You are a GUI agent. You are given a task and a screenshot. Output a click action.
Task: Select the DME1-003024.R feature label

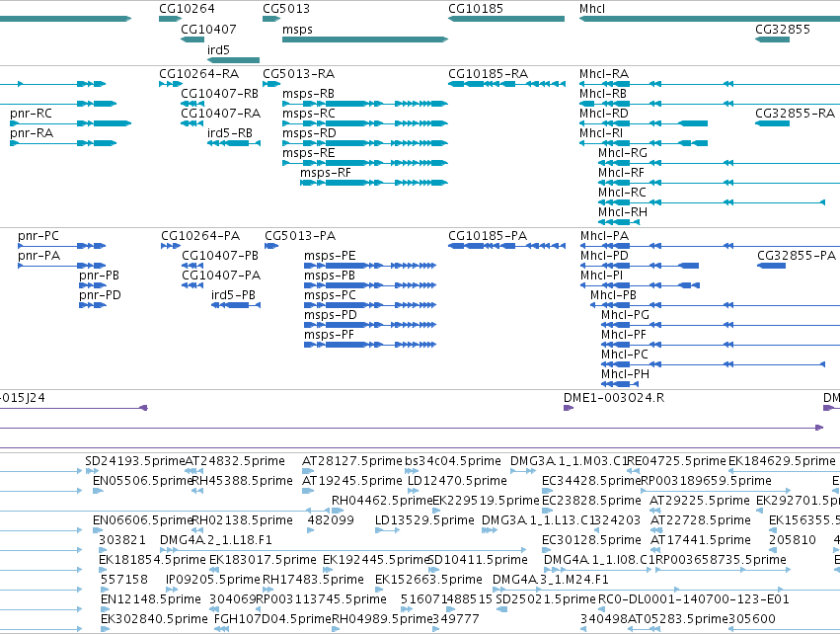(614, 398)
